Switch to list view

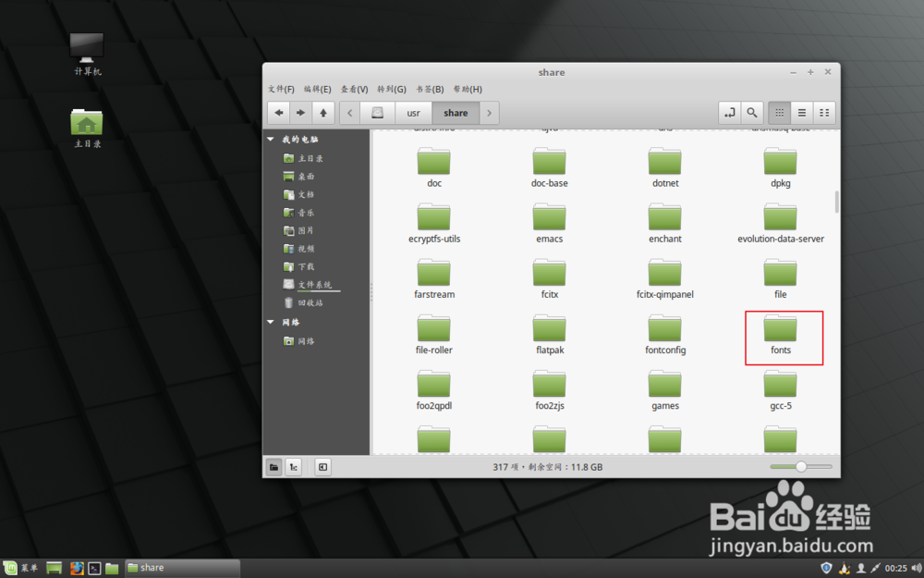point(802,113)
